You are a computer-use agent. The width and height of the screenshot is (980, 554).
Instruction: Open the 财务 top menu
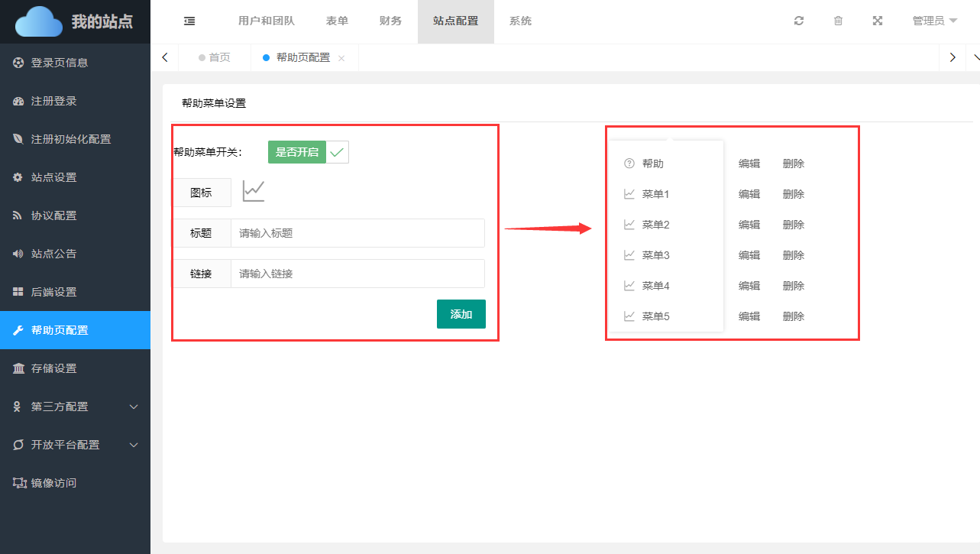(x=390, y=21)
